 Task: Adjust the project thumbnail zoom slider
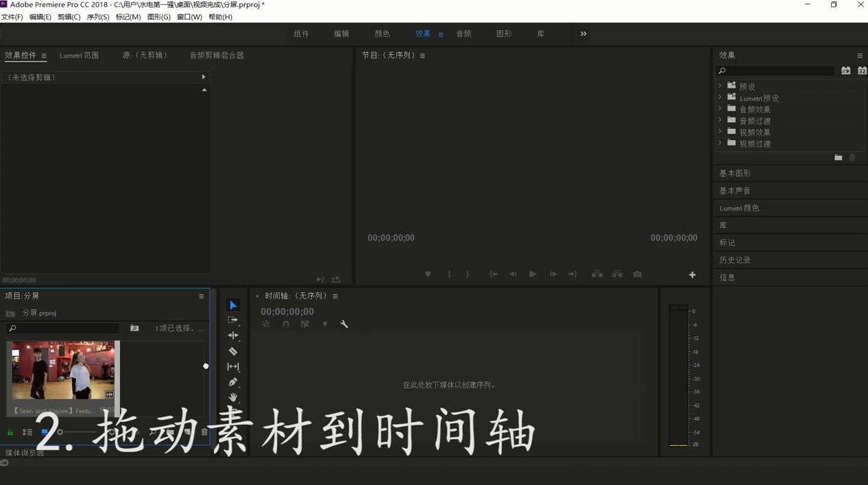pos(60,432)
